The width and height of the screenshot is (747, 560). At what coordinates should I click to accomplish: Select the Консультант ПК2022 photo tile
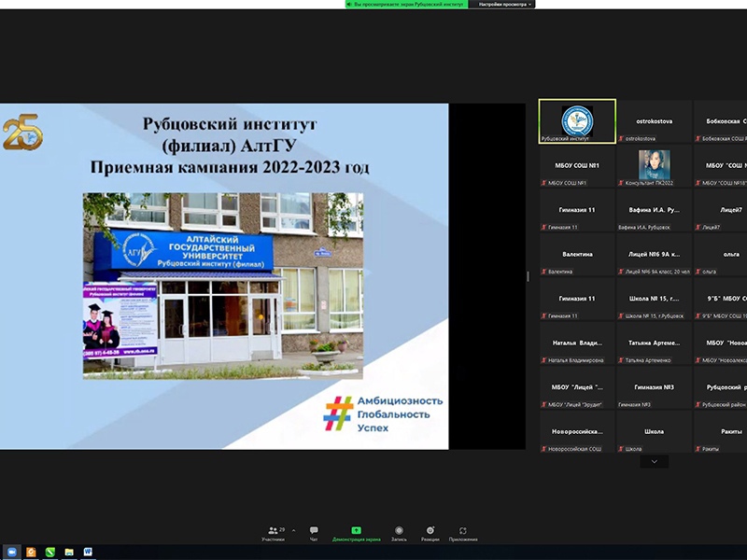655,166
